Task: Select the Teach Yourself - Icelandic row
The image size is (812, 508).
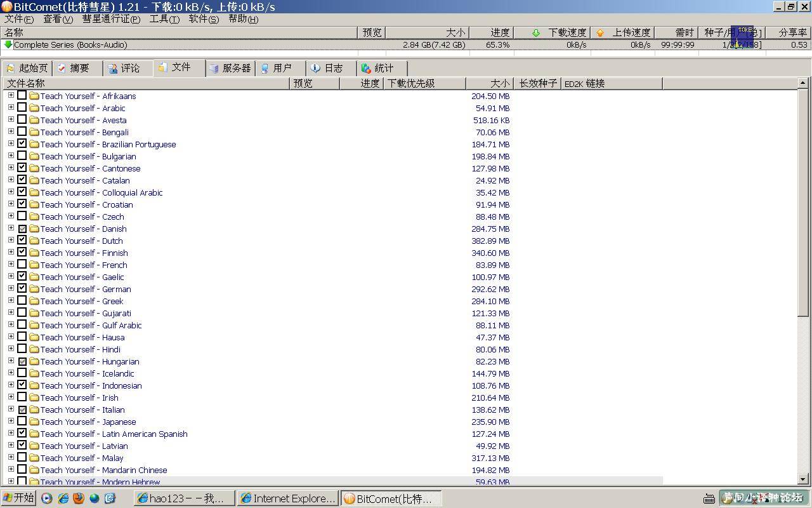Action: pyautogui.click(x=332, y=373)
